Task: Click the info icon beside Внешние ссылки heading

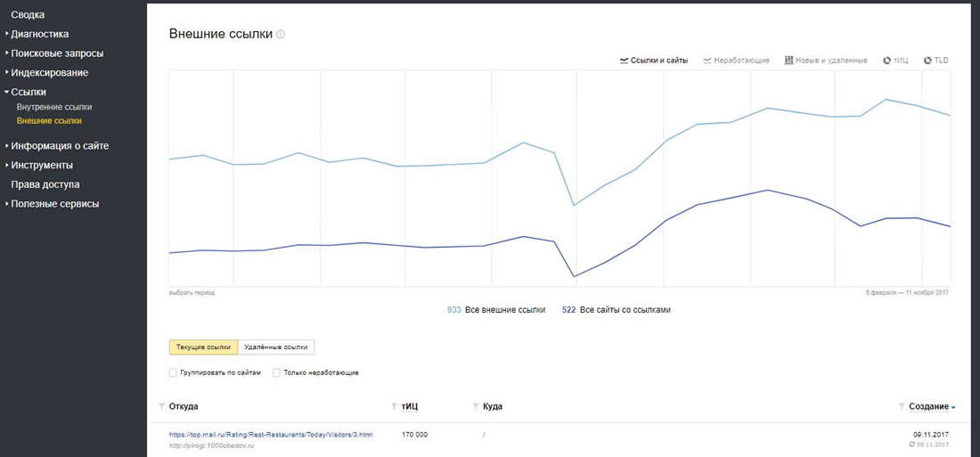Action: click(281, 35)
